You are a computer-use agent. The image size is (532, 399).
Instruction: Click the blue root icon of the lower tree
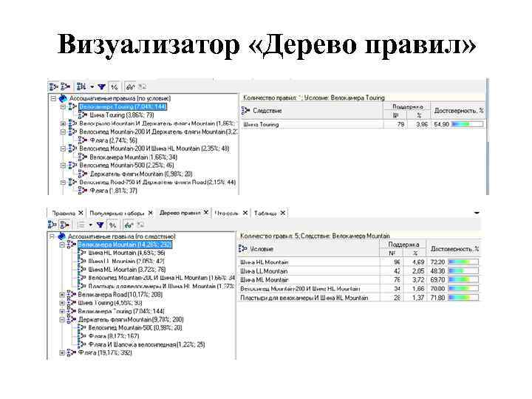coord(61,236)
